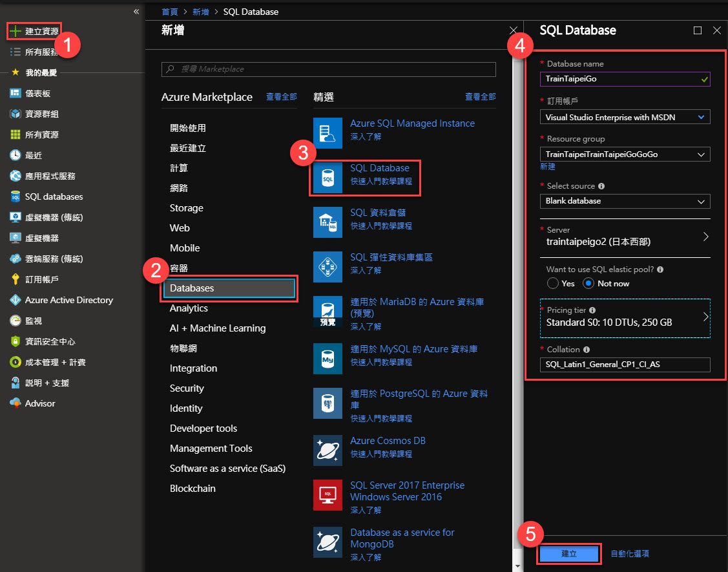Open SQL databases sidebar icon
The image size is (728, 572).
click(x=16, y=196)
